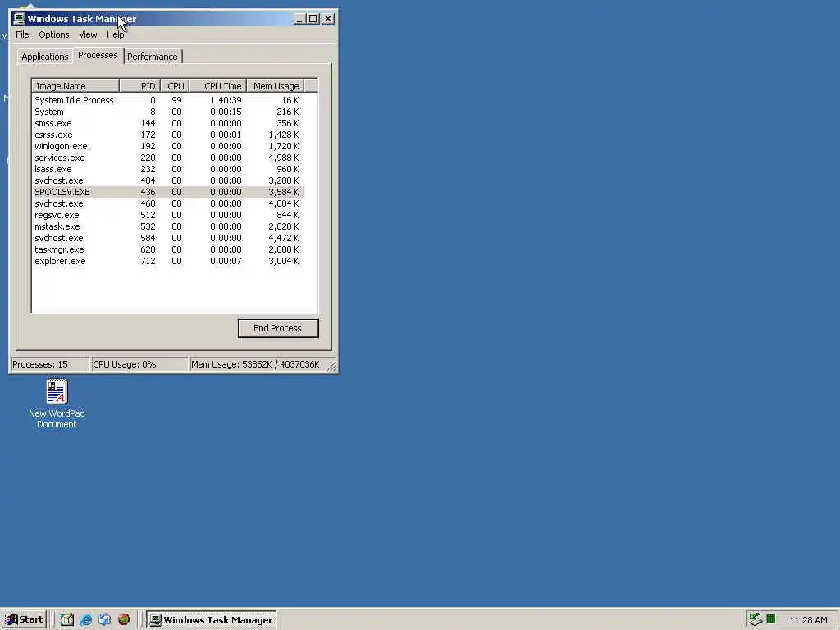Select winlogon.exe process

point(168,146)
